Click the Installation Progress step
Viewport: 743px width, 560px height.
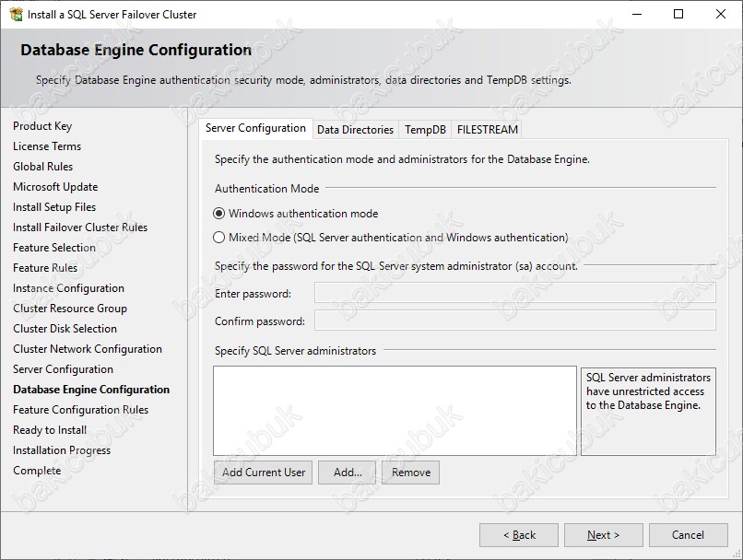62,450
